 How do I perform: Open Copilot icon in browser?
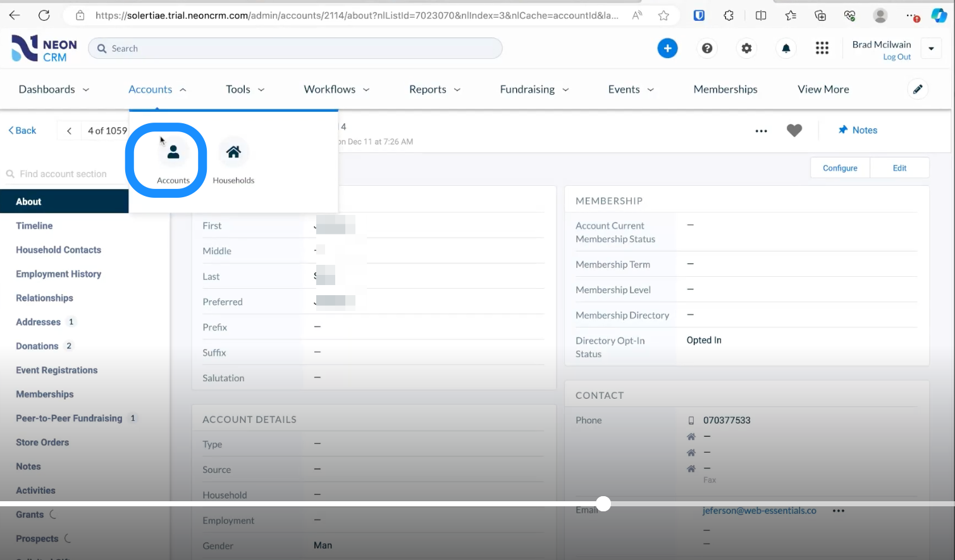(x=939, y=16)
